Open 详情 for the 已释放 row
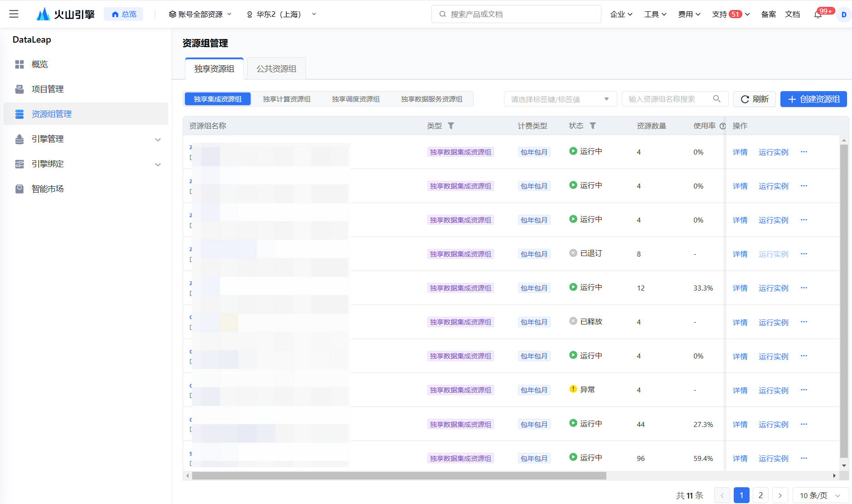The width and height of the screenshot is (852, 504). 740,322
